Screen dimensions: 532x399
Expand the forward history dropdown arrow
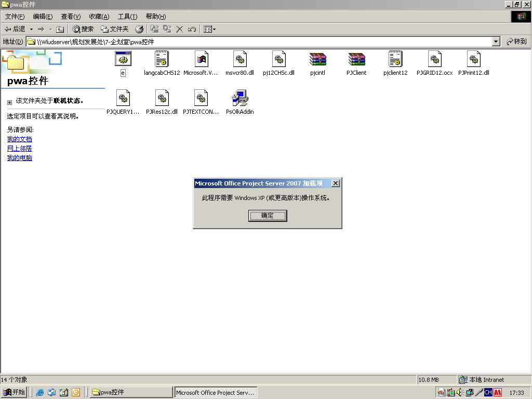[x=50, y=29]
